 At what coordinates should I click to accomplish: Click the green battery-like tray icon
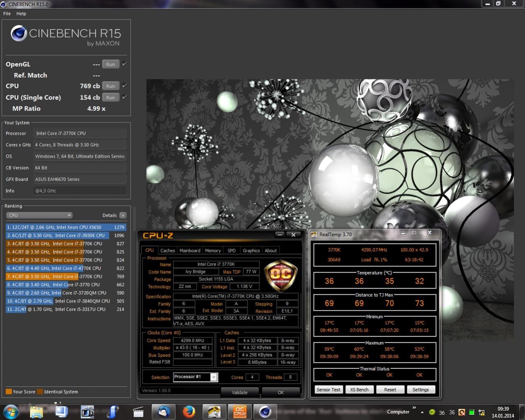pos(472,412)
